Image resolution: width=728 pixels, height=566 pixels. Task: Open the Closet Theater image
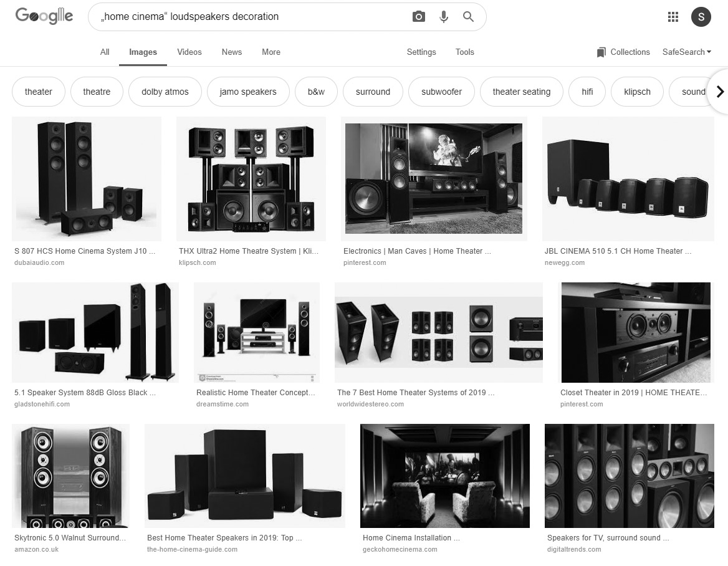click(636, 332)
